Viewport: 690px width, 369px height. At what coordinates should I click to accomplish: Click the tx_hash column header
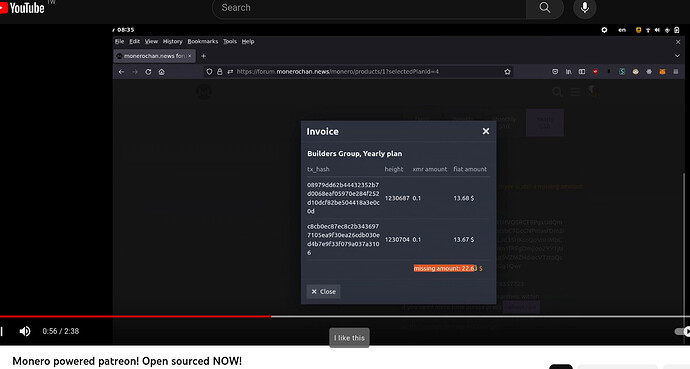tap(318, 169)
